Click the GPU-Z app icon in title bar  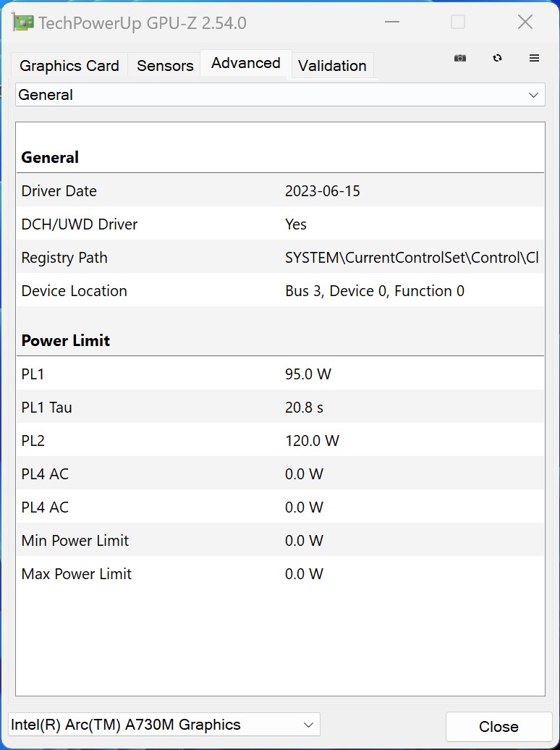click(23, 22)
